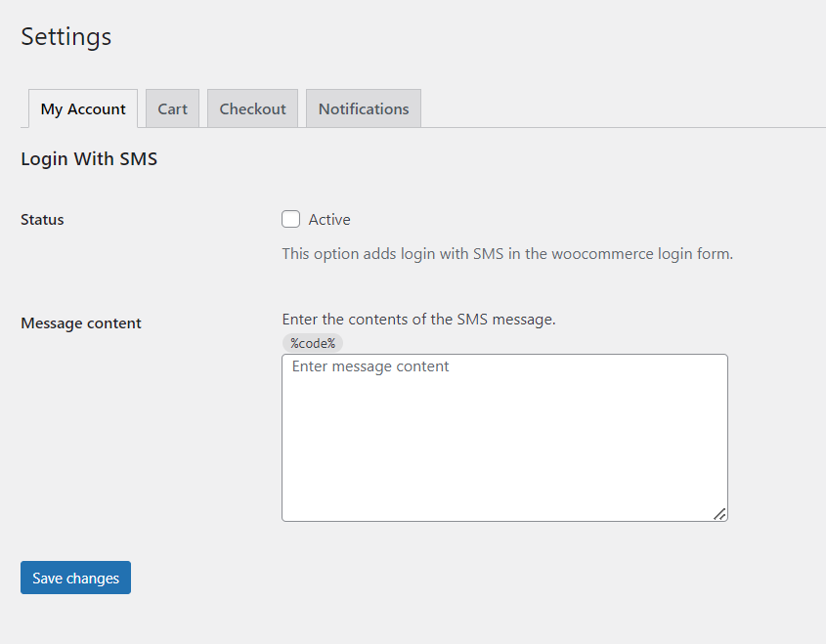This screenshot has width=826, height=644.
Task: Click the Status field label
Action: (42, 220)
